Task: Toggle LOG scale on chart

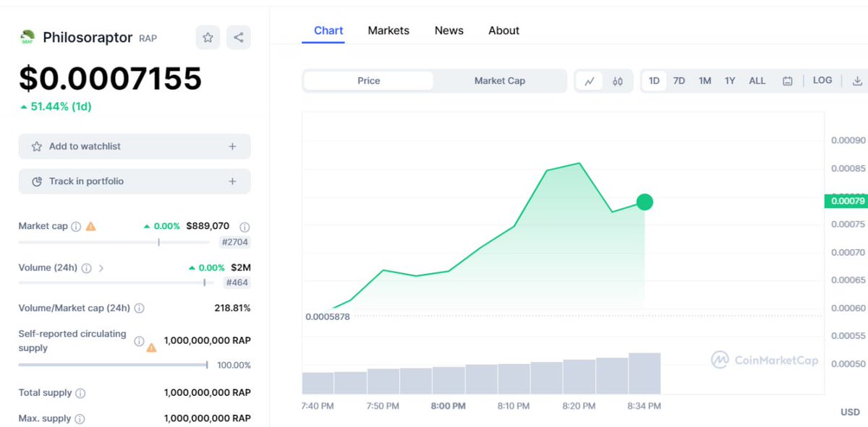Action: pyautogui.click(x=822, y=80)
